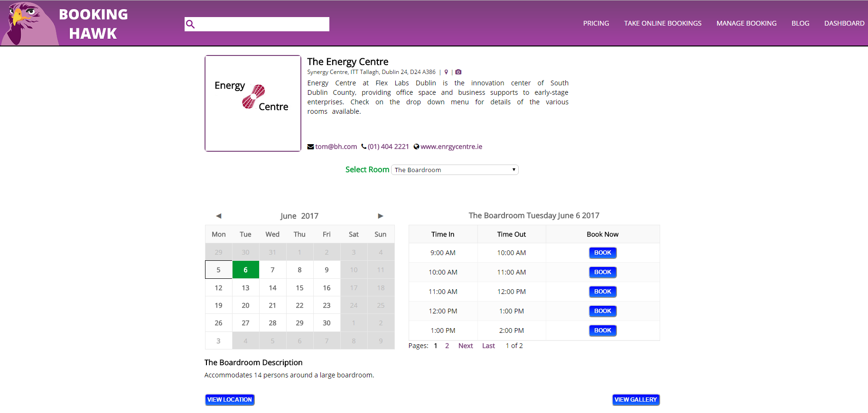Book the 10:00 AM to 11:00 AM slot
Image resolution: width=868 pixels, height=413 pixels.
(x=603, y=272)
